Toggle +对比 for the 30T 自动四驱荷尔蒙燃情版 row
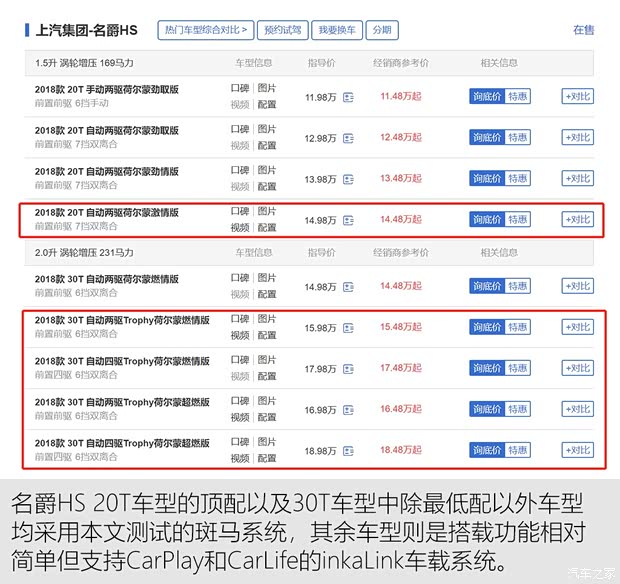 (x=577, y=369)
